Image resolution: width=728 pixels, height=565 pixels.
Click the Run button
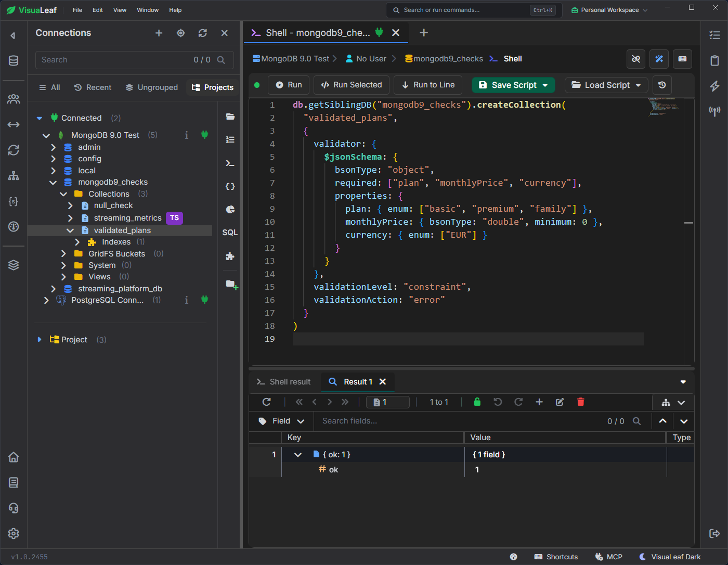pyautogui.click(x=289, y=85)
